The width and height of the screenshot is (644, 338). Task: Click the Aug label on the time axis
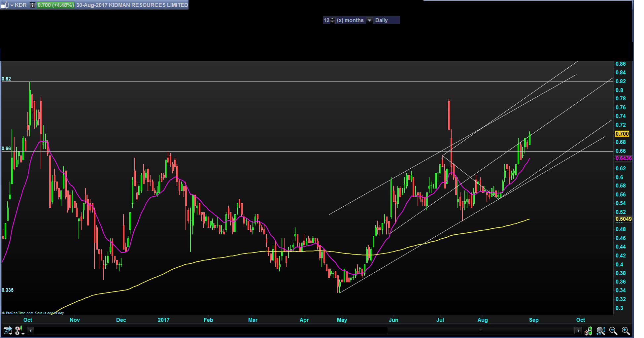(483, 320)
